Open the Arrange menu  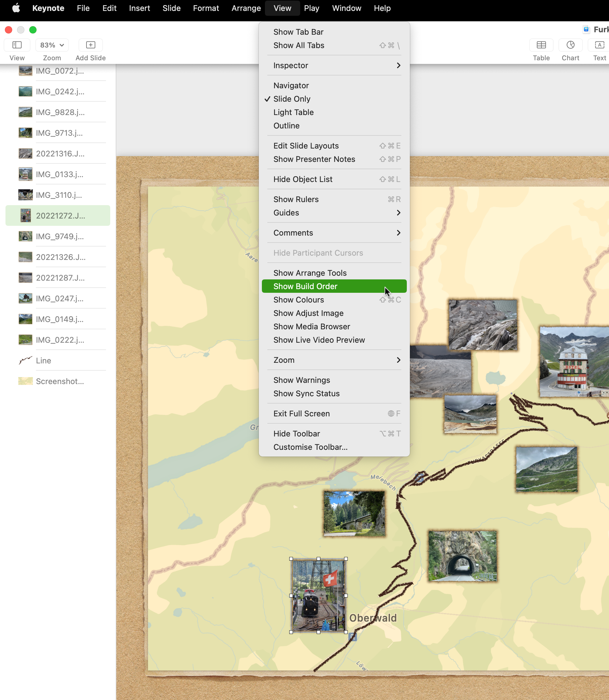[x=246, y=8]
